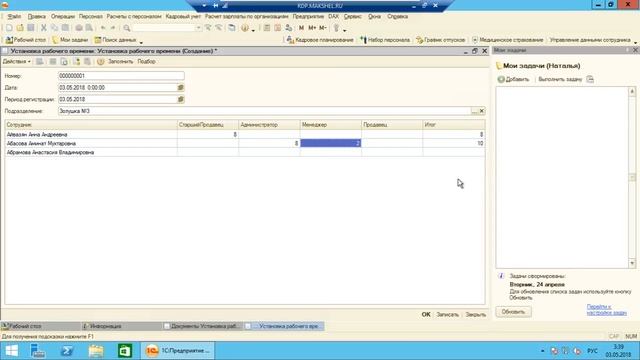640x360 pixels.
Task: Open the Calendar icon in main toolbar
Action: 278,28
